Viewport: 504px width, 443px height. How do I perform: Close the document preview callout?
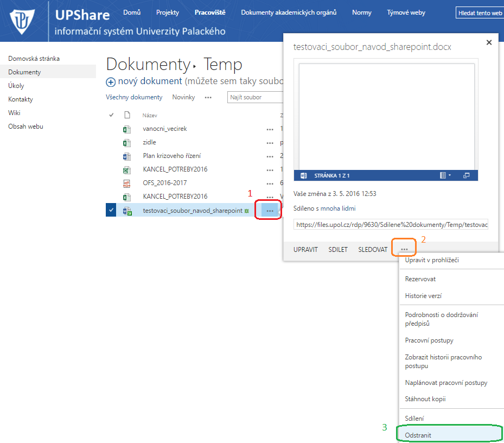pyautogui.click(x=489, y=42)
